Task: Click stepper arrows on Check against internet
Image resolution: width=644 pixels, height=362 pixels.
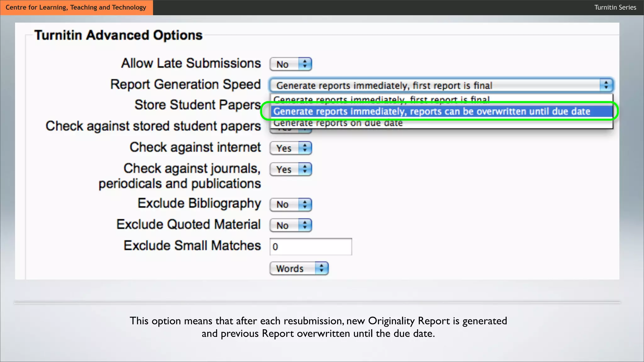Action: 305,148
